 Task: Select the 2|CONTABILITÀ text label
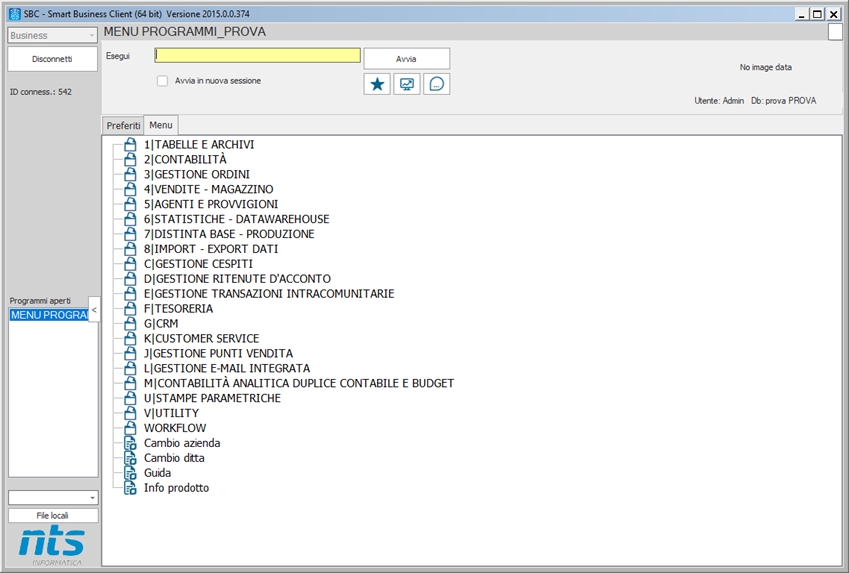pyautogui.click(x=185, y=159)
